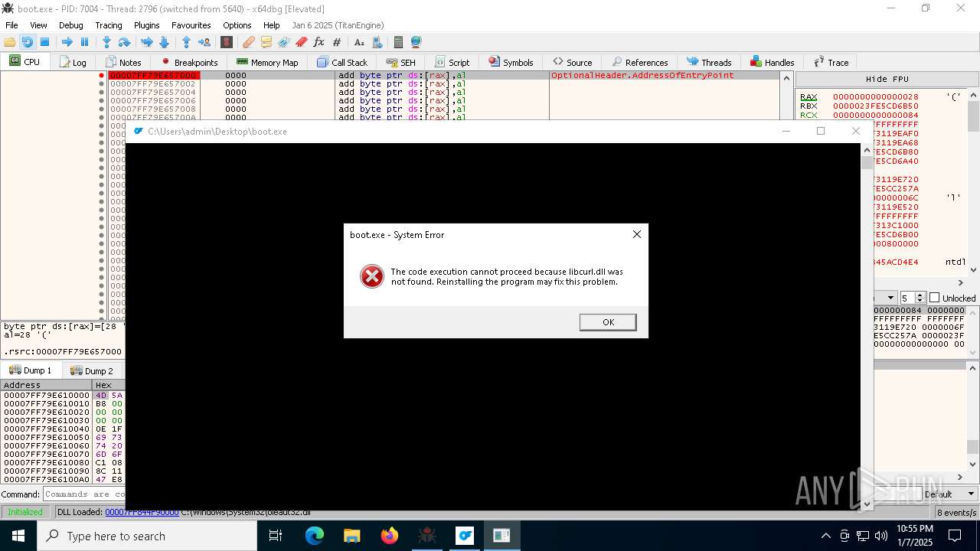Click the Run to user code toolbar icon
Viewport: 980px width, 551px height.
coord(204,42)
